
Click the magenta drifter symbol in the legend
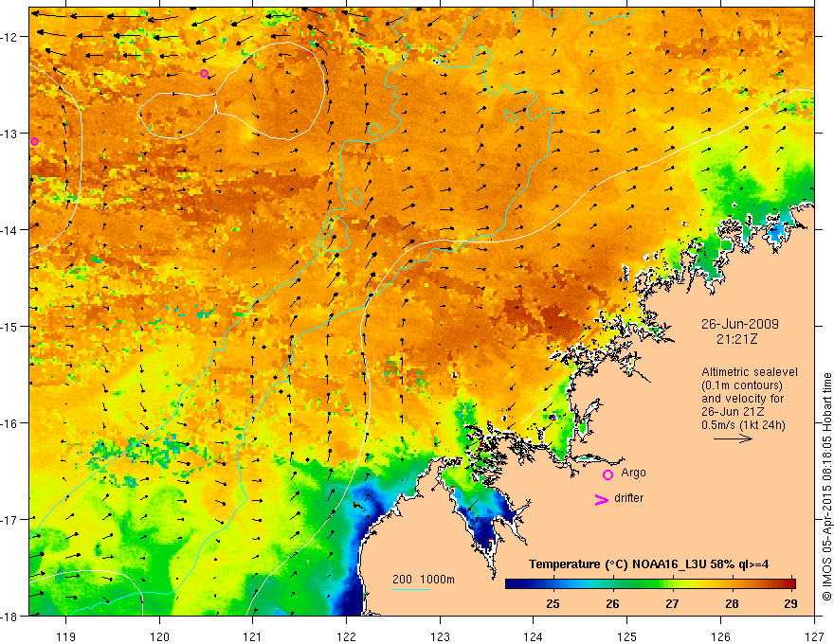[x=601, y=500]
